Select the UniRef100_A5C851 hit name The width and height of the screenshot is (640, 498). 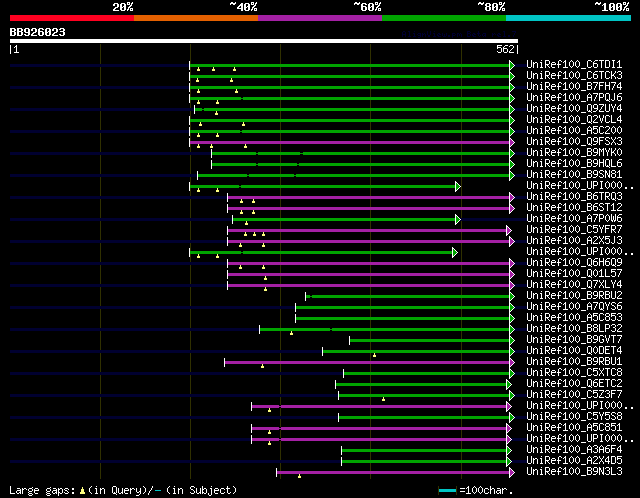coord(574,427)
